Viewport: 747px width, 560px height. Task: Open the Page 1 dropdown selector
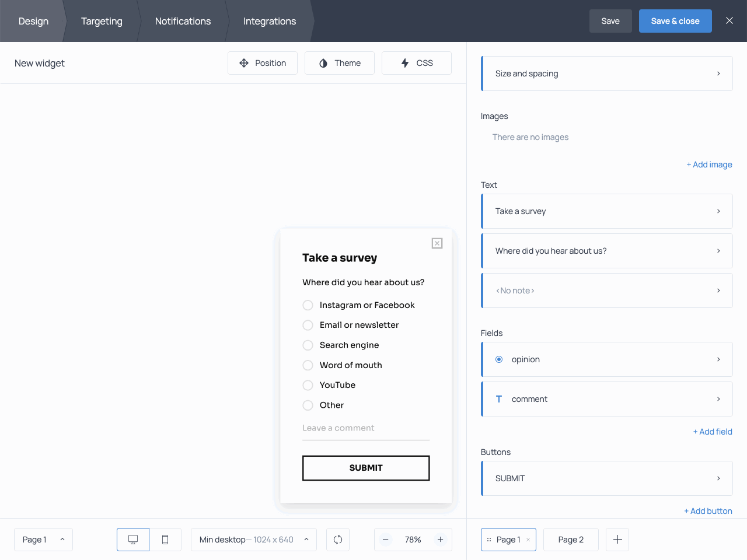[x=43, y=540]
